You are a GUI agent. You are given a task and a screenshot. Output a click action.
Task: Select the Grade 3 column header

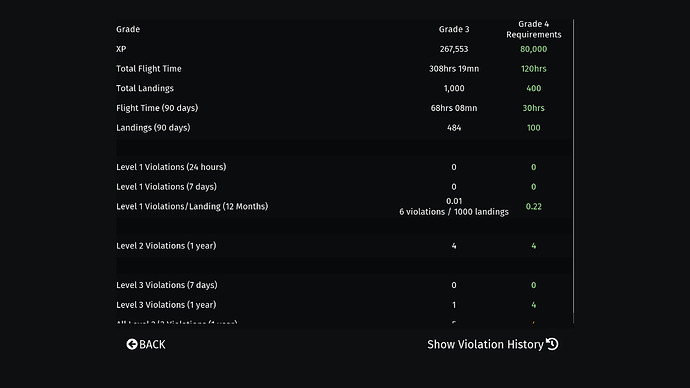[454, 29]
